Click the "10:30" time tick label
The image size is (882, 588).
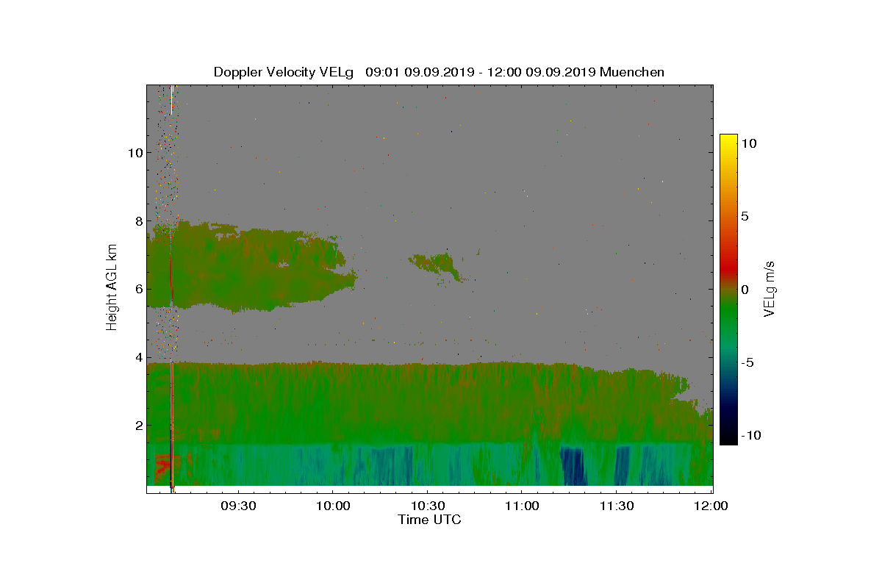[427, 506]
